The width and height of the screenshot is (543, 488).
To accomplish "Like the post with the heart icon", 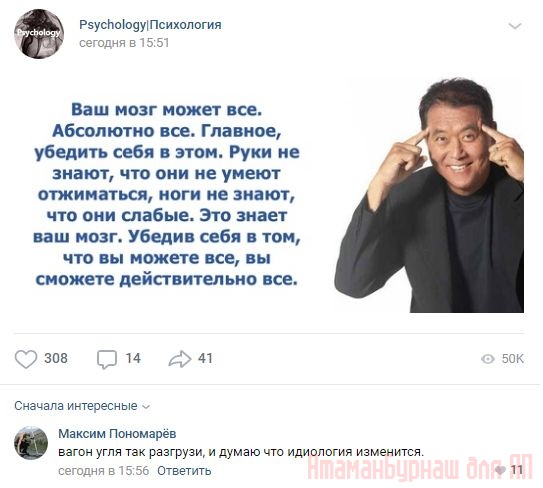I will pos(26,359).
